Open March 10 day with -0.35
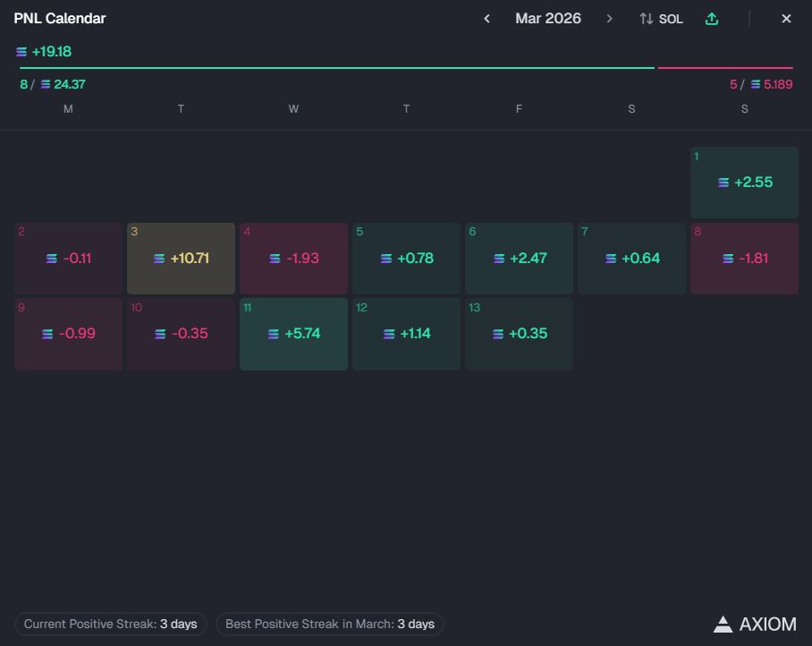This screenshot has height=646, width=812. (181, 334)
